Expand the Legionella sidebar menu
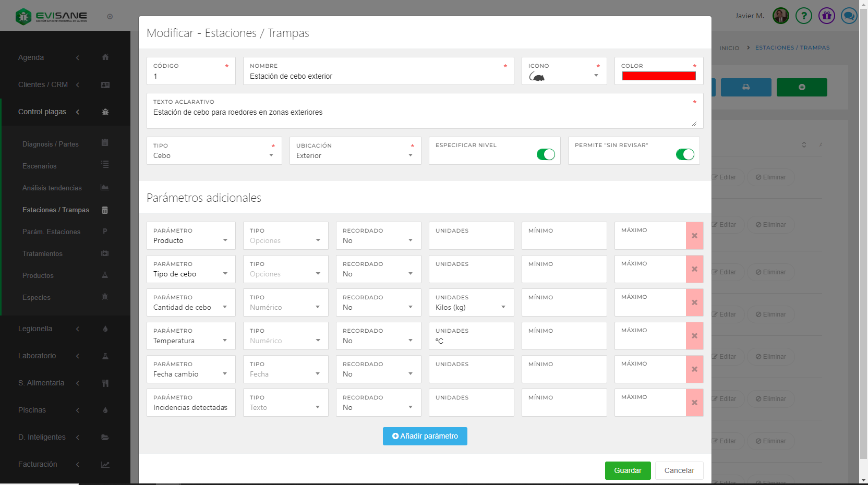 [x=35, y=329]
